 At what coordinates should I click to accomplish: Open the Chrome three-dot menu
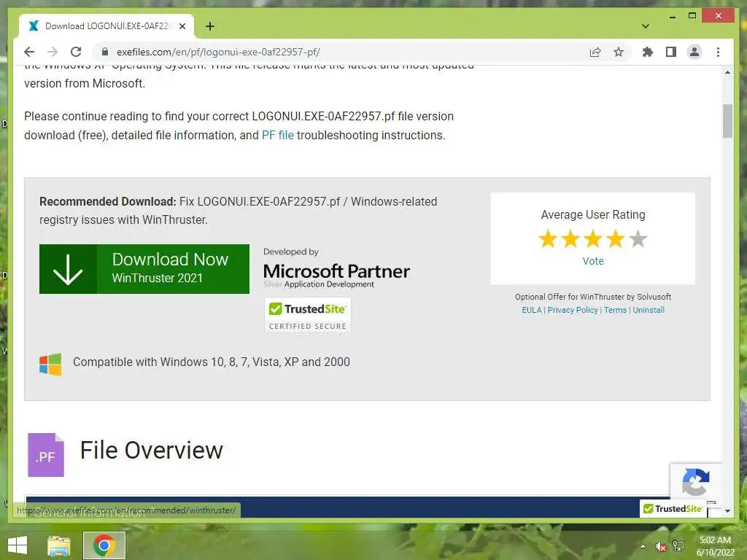click(718, 52)
